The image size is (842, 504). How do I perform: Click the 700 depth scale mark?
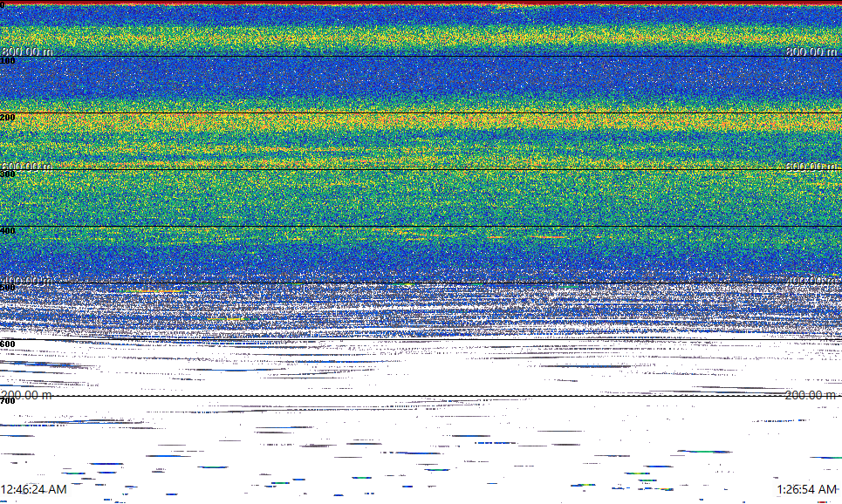7,401
